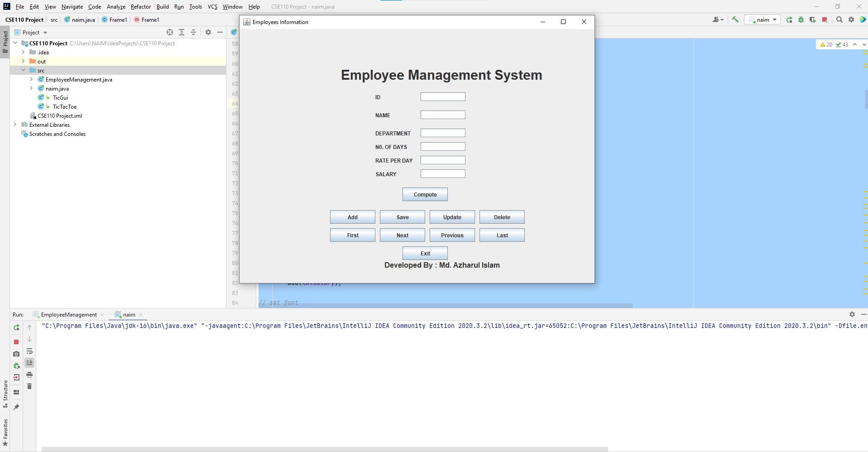Screen dimensions: 868x452
Task: Toggle soft-wrap in console
Action: click(29, 352)
